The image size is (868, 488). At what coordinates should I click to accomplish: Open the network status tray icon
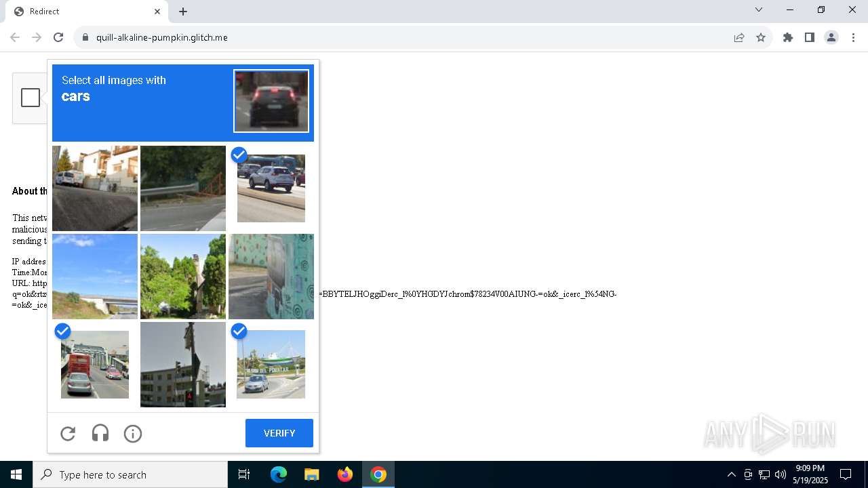(764, 474)
